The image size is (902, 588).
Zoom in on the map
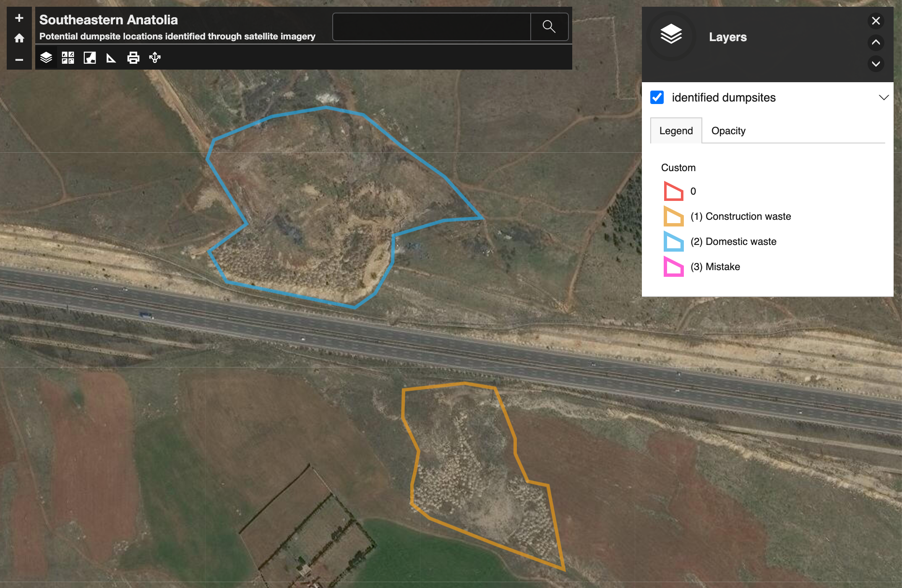point(19,18)
